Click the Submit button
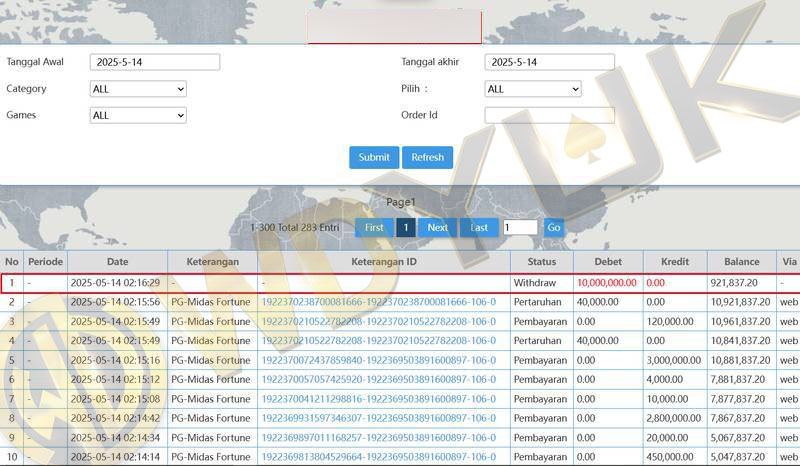 (x=374, y=157)
